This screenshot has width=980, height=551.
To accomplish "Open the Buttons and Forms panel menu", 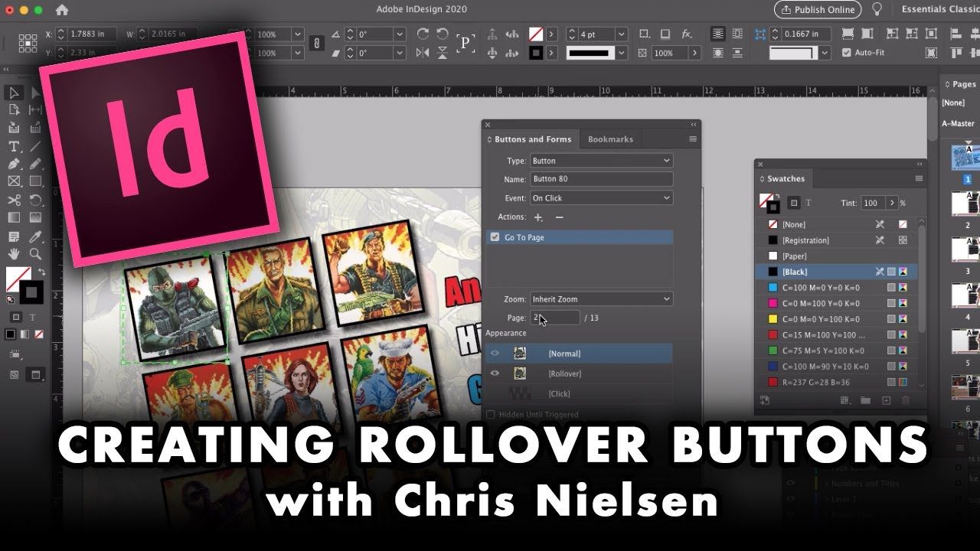I will [x=693, y=139].
